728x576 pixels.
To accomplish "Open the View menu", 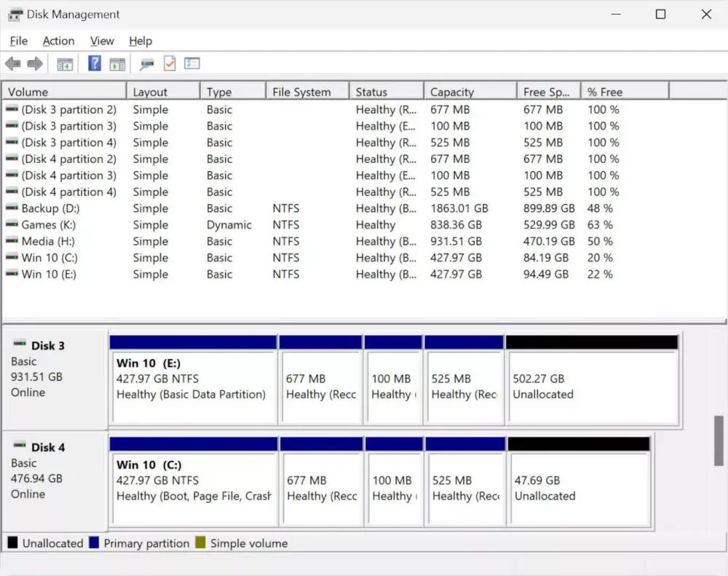I will (x=102, y=41).
